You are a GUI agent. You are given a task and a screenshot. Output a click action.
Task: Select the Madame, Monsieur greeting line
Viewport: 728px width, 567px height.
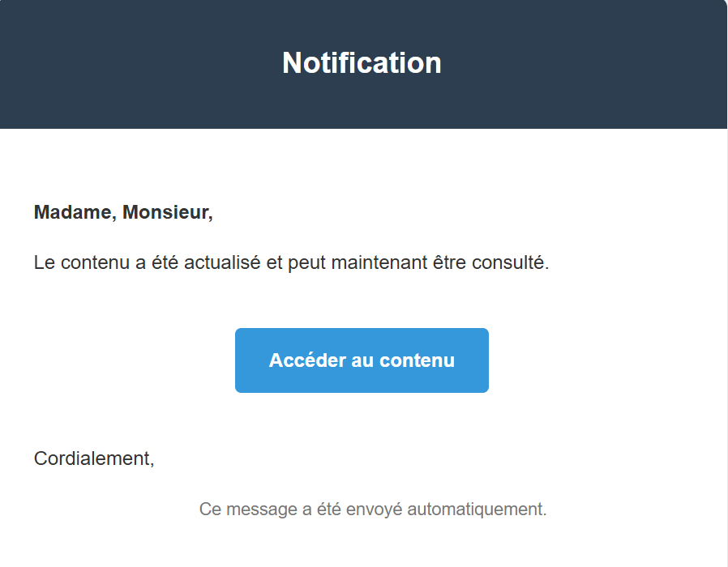point(123,212)
